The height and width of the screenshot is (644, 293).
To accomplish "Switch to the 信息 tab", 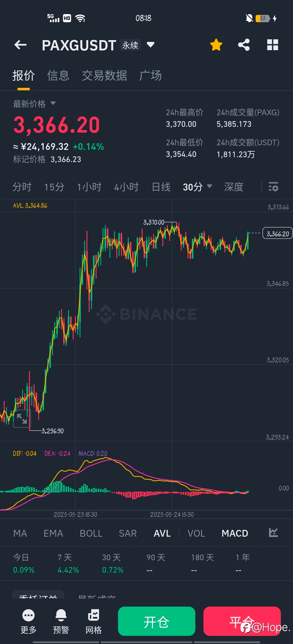I will (x=58, y=76).
